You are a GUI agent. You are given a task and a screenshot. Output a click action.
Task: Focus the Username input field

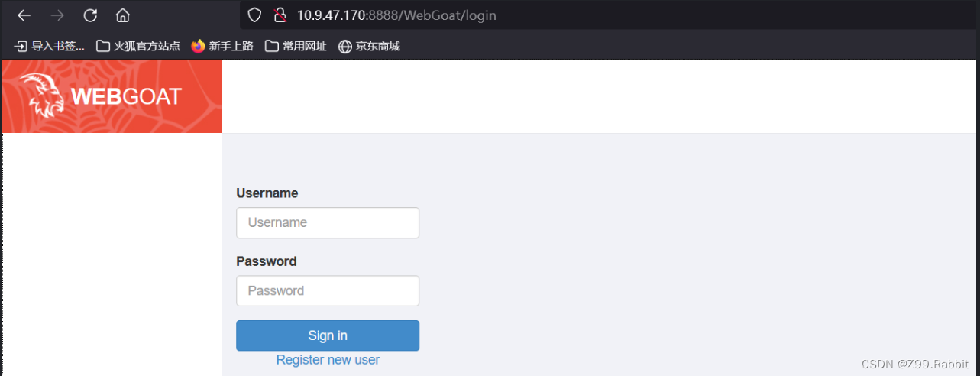coord(328,222)
